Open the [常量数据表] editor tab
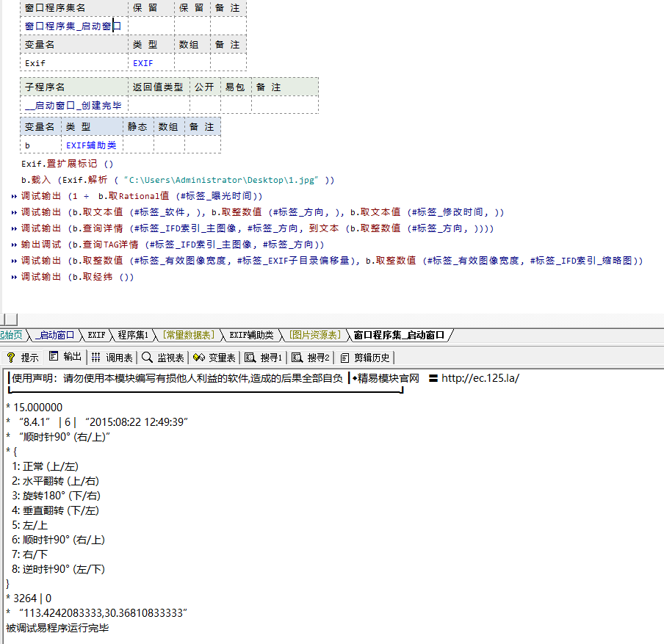664x644 pixels. tap(189, 336)
